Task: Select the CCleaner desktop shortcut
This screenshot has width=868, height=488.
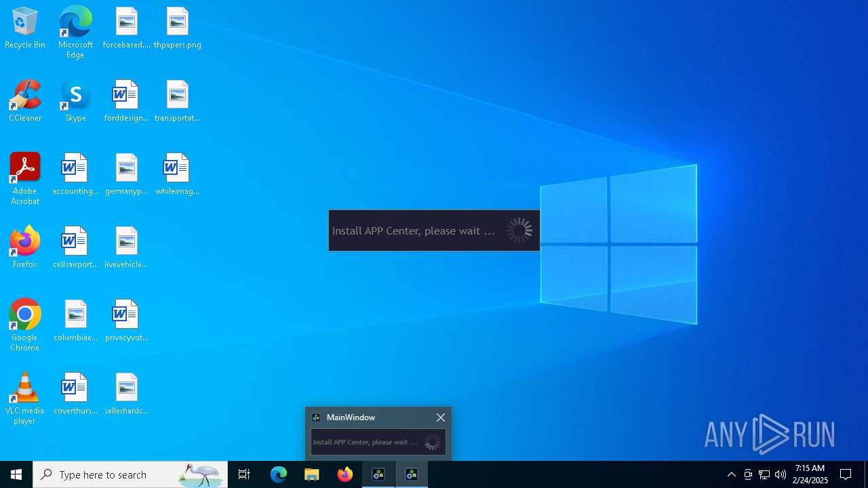Action: [x=25, y=101]
